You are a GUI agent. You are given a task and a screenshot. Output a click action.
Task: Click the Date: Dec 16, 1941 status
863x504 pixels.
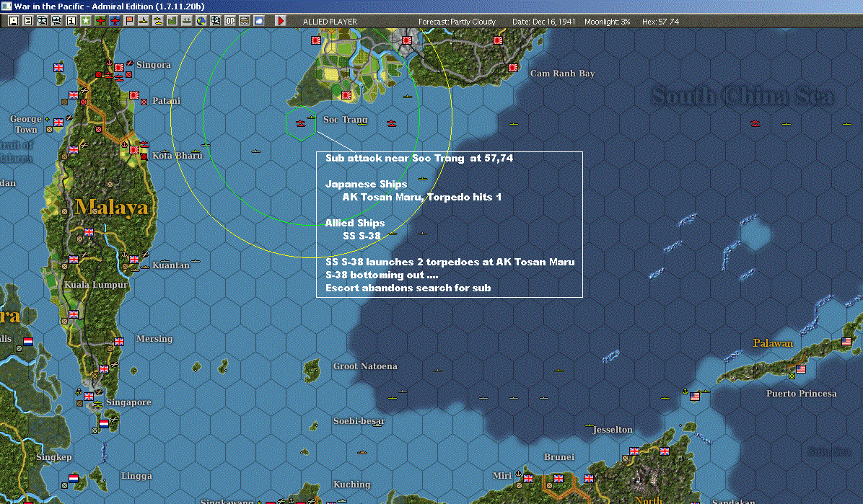[x=544, y=22]
